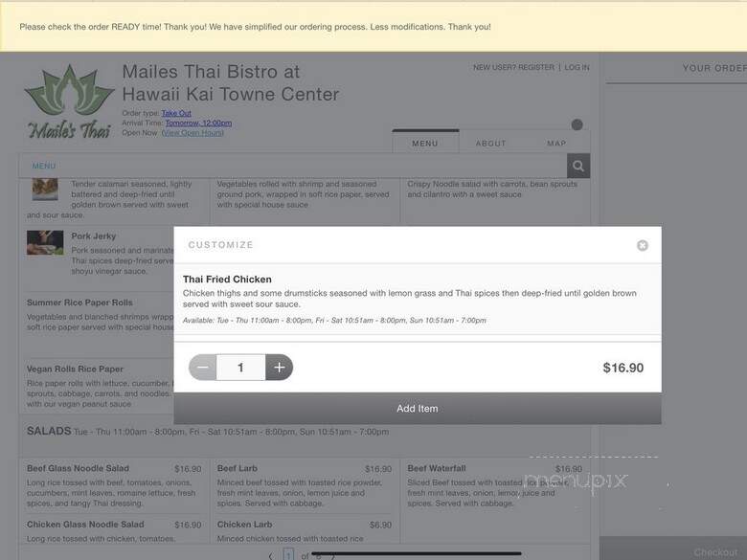Open the Chicken Larb item
The height and width of the screenshot is (560, 747).
(244, 525)
